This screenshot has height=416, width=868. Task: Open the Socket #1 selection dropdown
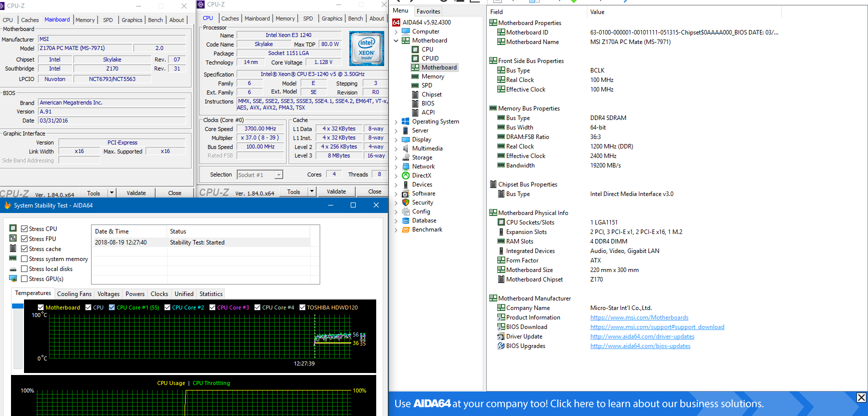[x=279, y=175]
